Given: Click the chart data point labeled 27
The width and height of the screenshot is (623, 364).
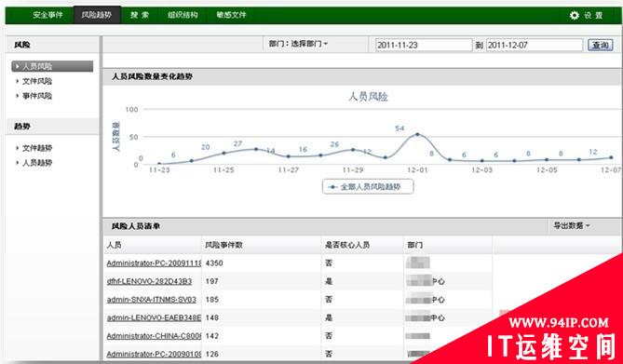Looking at the screenshot, I should point(256,149).
